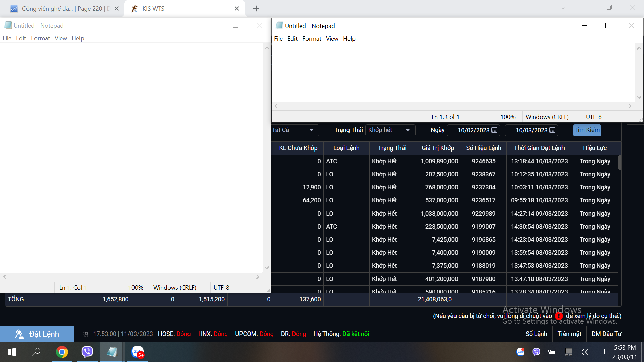Viewport: 644px width, 362px height.
Task: Click the system tray volume icon
Action: [x=584, y=352]
